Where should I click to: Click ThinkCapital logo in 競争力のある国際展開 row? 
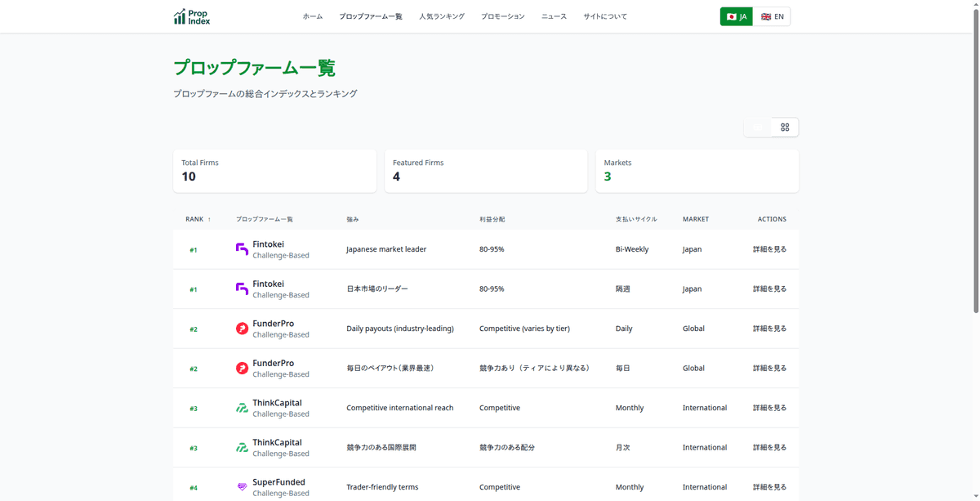point(242,448)
